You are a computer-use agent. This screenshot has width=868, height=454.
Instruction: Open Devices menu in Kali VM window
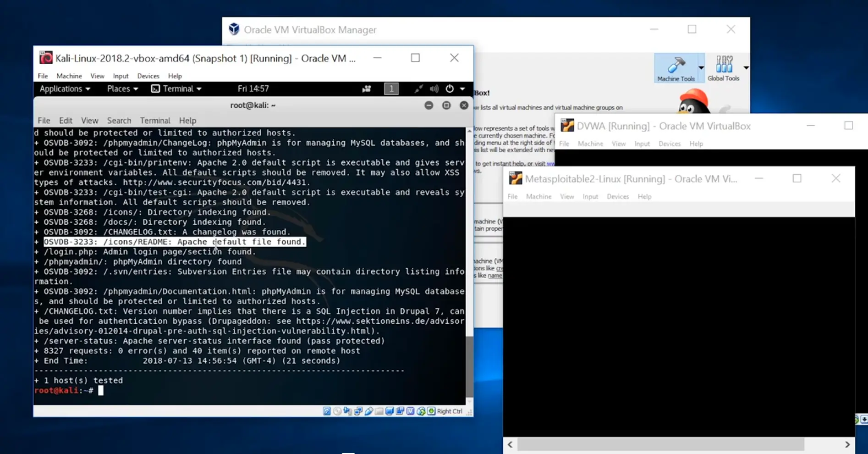click(148, 76)
